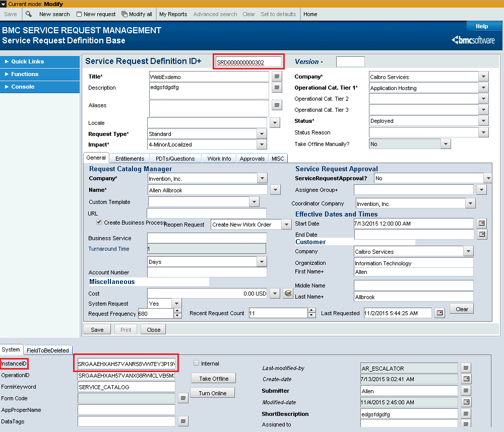
Task: Click the Clear button near Last Requested
Action: click(x=461, y=309)
